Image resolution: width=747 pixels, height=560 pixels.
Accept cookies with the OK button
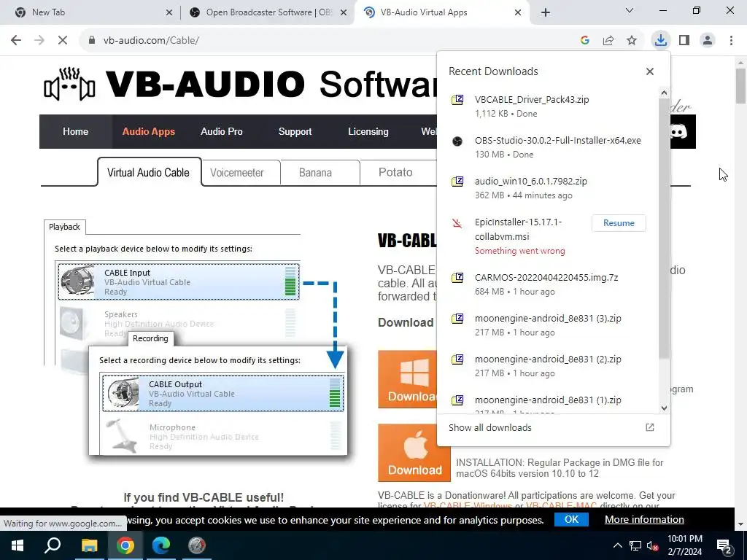571,519
